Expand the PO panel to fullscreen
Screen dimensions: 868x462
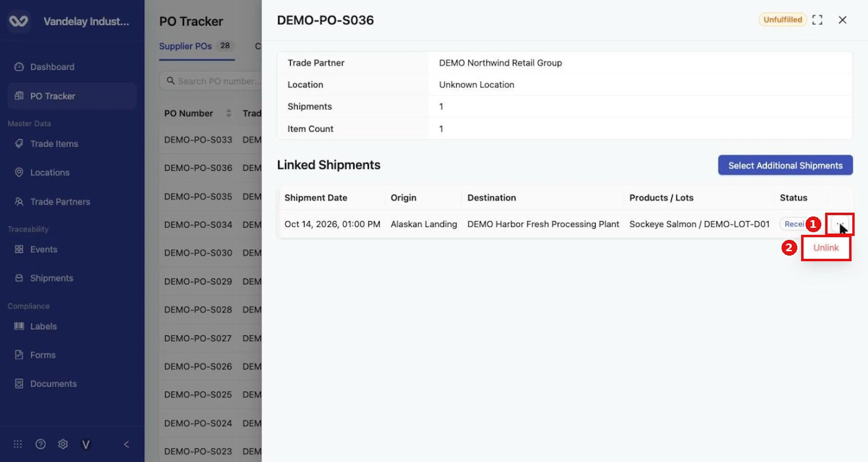(x=817, y=20)
